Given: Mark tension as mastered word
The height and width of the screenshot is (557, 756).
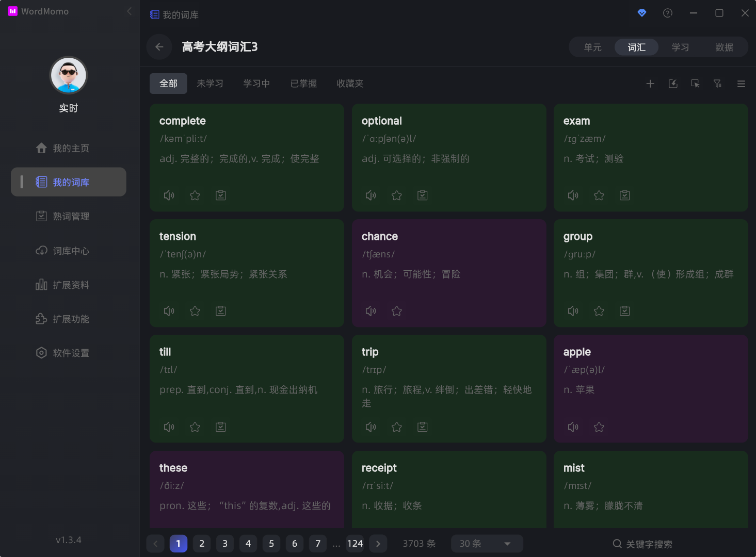Looking at the screenshot, I should click(x=221, y=311).
